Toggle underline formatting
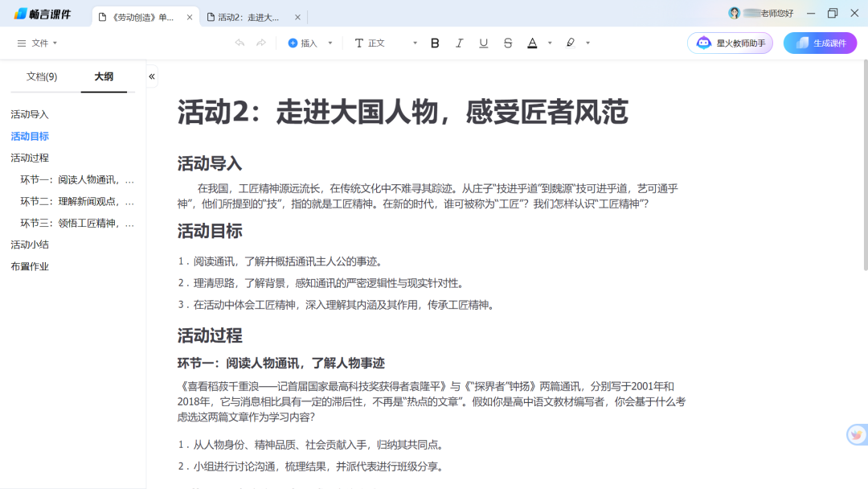The image size is (868, 489). click(x=483, y=43)
